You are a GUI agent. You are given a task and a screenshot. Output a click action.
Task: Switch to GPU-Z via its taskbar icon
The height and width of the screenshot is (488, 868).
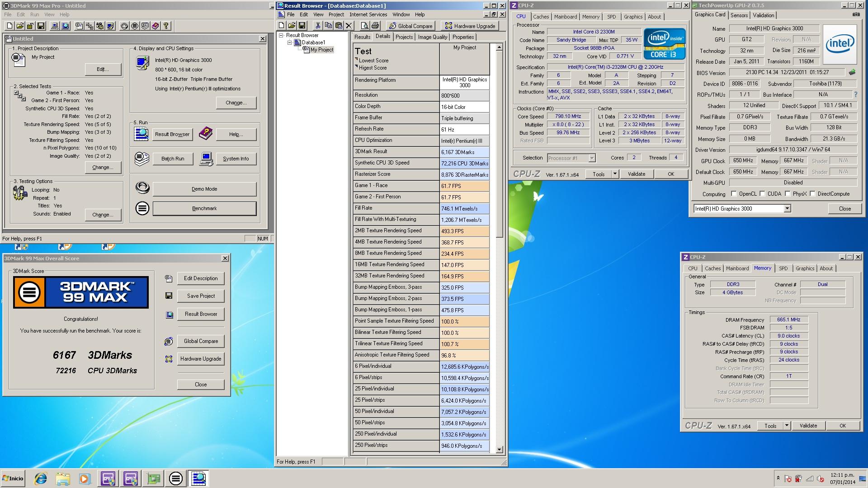pos(153,479)
